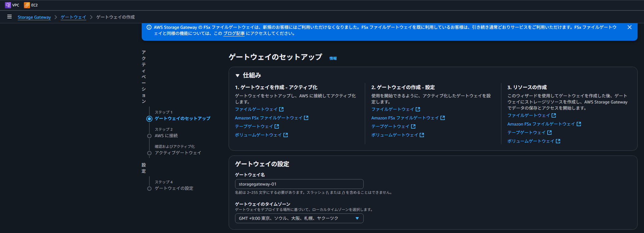Select wizard step ゲートウェイのセットアップ
Image resolution: width=644 pixels, height=233 pixels.
click(182, 118)
